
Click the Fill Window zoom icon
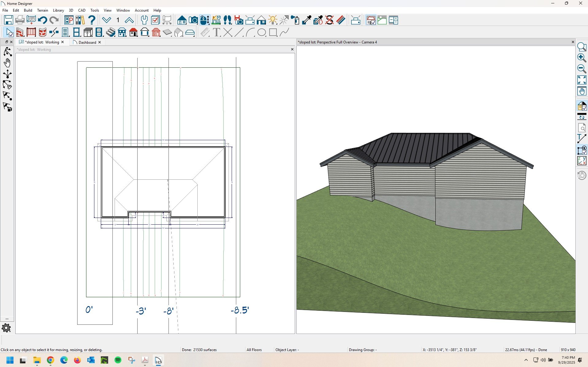(582, 80)
